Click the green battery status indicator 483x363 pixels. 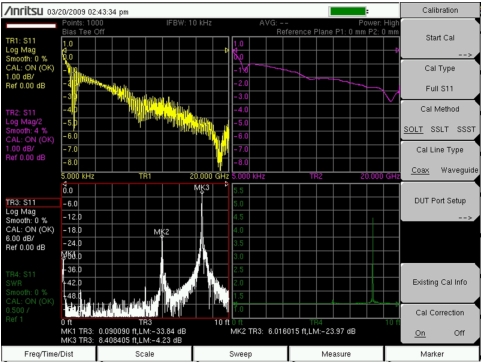pos(348,11)
